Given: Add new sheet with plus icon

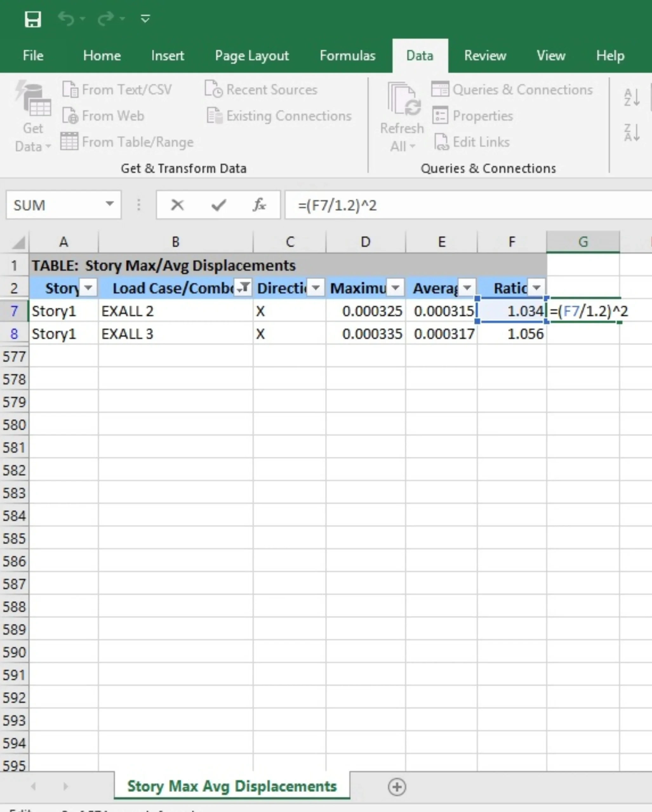Looking at the screenshot, I should coord(397,787).
